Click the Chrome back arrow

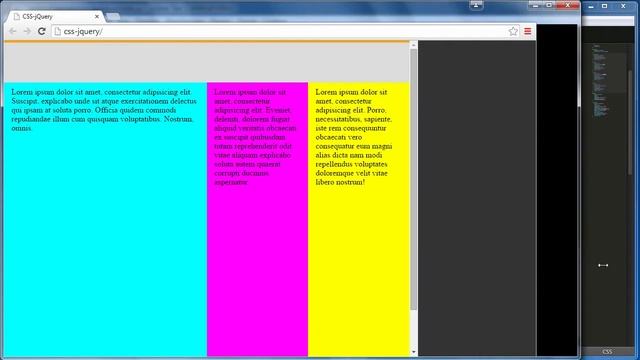(13, 31)
